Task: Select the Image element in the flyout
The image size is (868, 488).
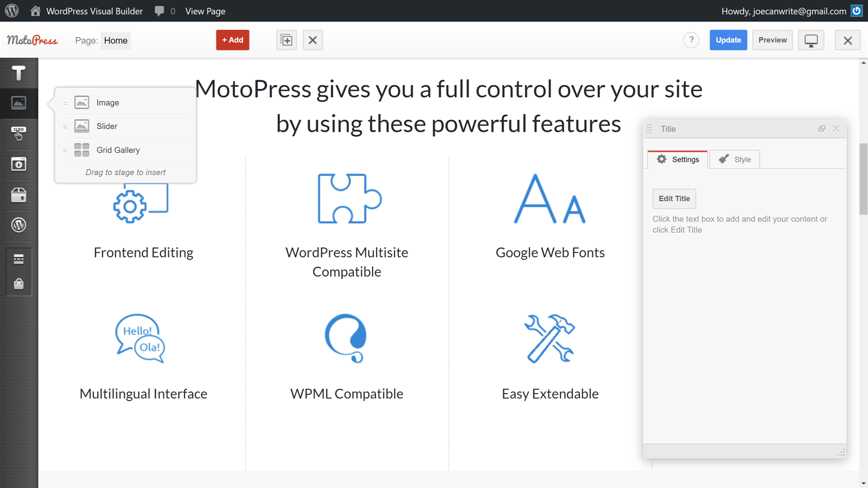Action: click(x=107, y=102)
